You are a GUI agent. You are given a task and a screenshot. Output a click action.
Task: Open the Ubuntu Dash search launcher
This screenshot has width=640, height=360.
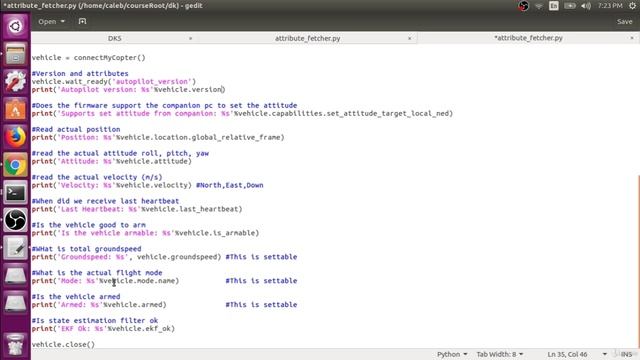point(15,26)
